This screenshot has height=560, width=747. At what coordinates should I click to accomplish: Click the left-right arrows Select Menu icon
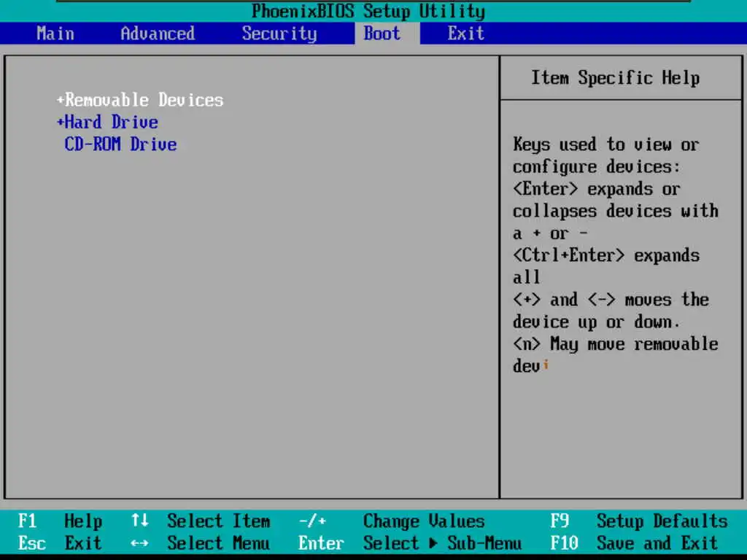[139, 543]
